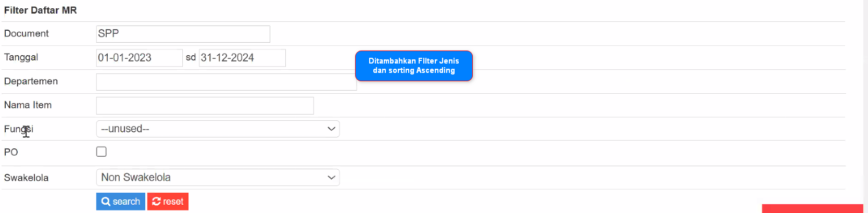Click the Filter Daftar MR heading
The width and height of the screenshot is (868, 213).
pos(41,10)
